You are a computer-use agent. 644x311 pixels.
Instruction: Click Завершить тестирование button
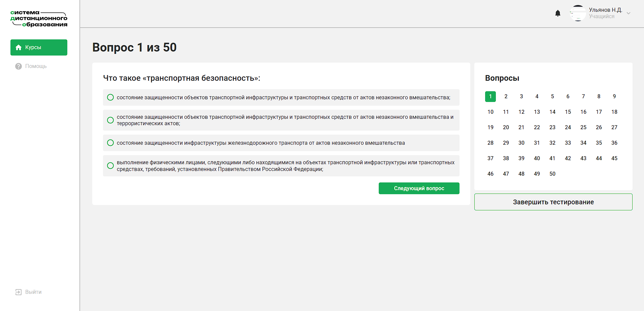click(553, 202)
